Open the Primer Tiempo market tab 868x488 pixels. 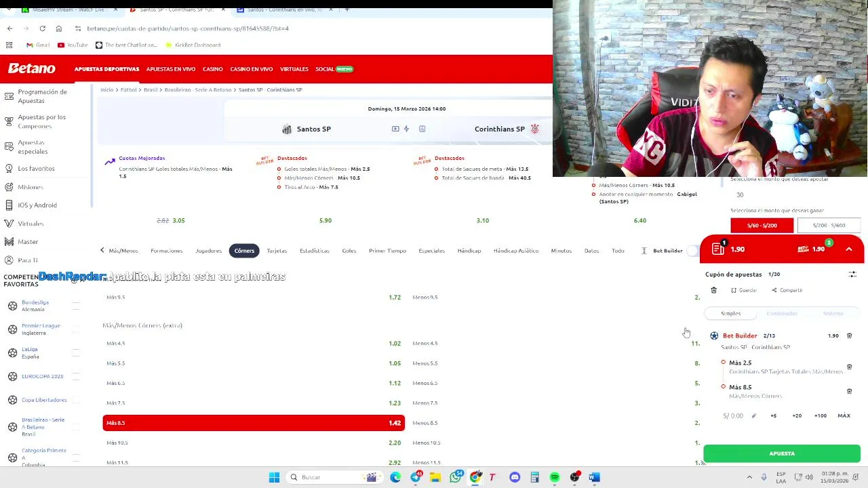click(387, 251)
